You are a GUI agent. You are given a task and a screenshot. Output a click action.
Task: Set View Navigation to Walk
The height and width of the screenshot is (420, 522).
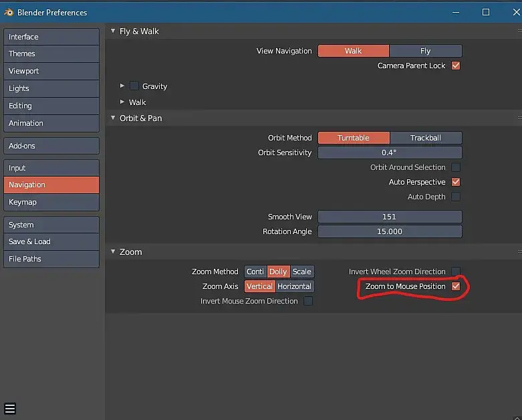pyautogui.click(x=353, y=51)
